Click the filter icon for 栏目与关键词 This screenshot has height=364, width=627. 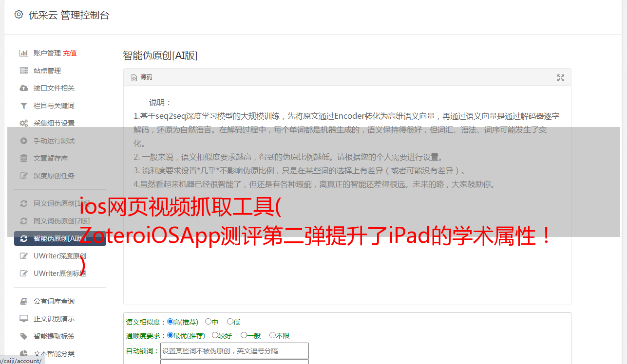(23, 106)
